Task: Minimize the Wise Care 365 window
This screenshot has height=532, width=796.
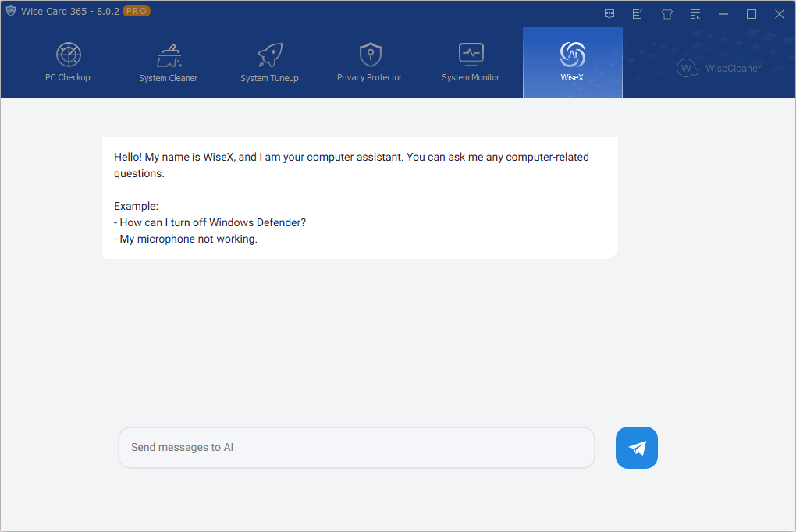Action: pyautogui.click(x=723, y=14)
